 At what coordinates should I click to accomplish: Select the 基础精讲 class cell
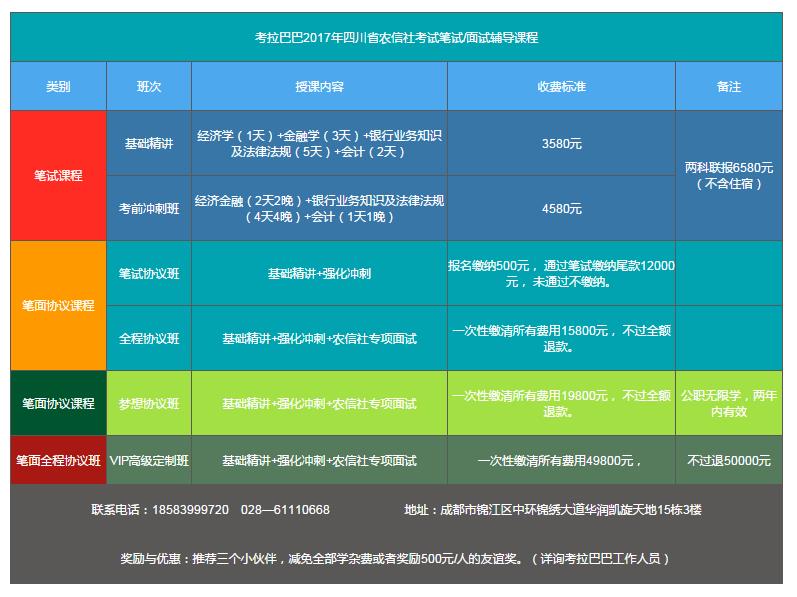coord(149,143)
